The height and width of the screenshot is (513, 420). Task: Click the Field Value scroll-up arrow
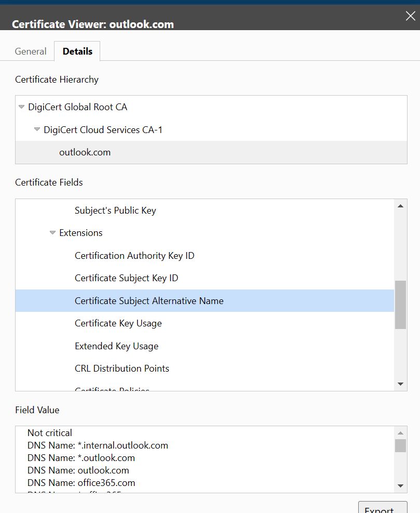tap(400, 433)
